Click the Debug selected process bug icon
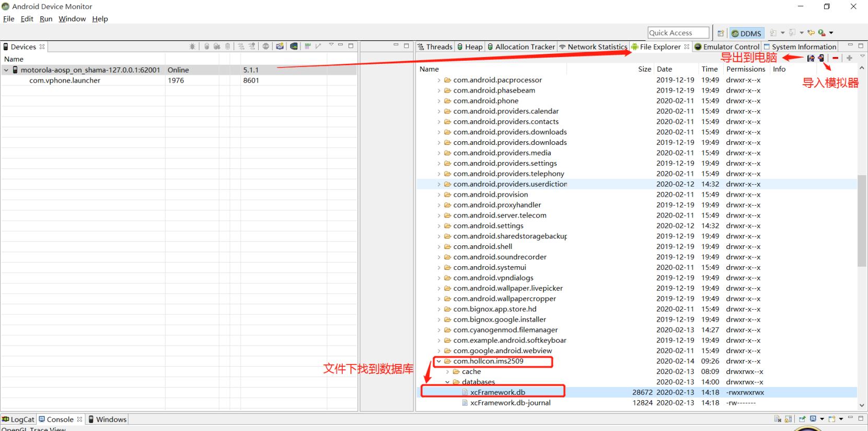 click(x=192, y=46)
